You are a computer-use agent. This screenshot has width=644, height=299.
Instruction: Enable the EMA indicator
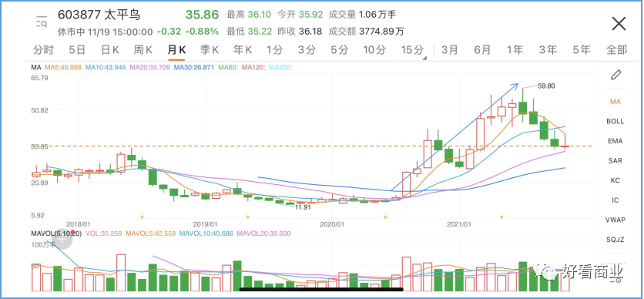[x=615, y=141]
